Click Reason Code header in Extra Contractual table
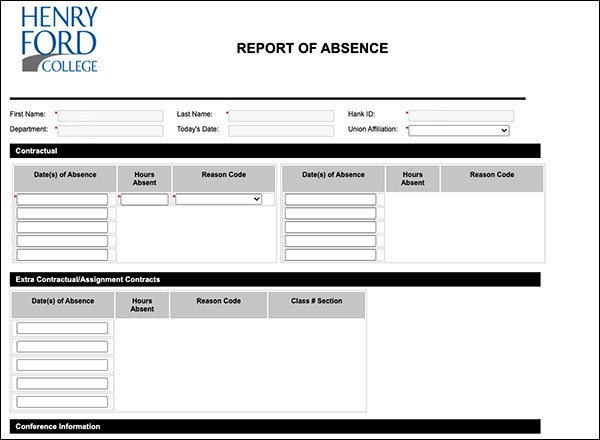Viewport: 600px width, 440px height. coord(218,305)
